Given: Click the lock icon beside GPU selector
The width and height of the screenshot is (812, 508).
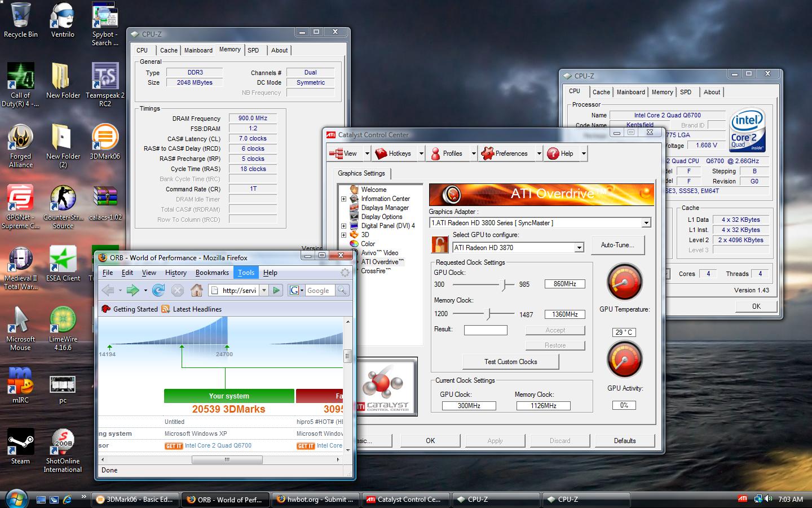Looking at the screenshot, I should point(439,244).
